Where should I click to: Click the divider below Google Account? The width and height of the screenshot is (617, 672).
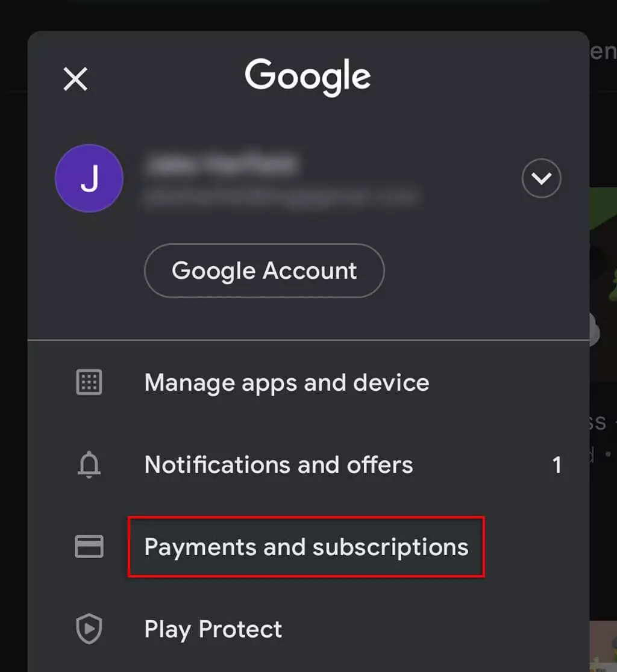click(x=308, y=340)
